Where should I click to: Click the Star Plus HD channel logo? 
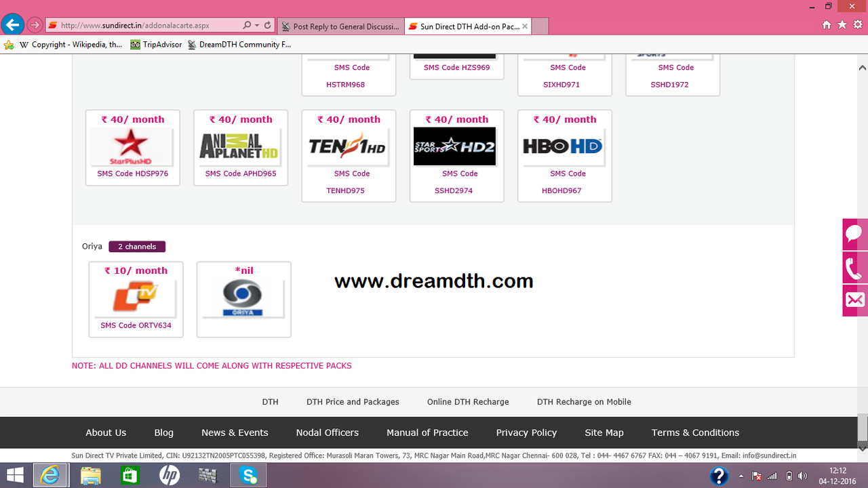(x=133, y=147)
